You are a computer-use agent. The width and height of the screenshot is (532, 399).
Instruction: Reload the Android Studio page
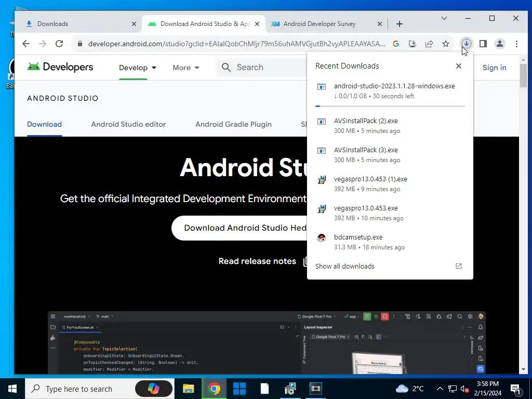coord(59,44)
